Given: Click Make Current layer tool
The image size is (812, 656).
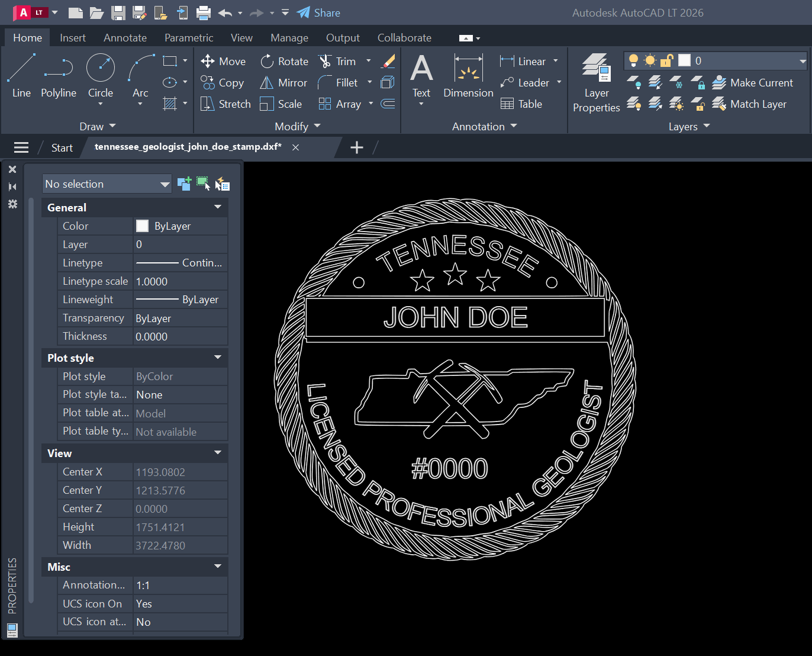Looking at the screenshot, I should pos(752,83).
